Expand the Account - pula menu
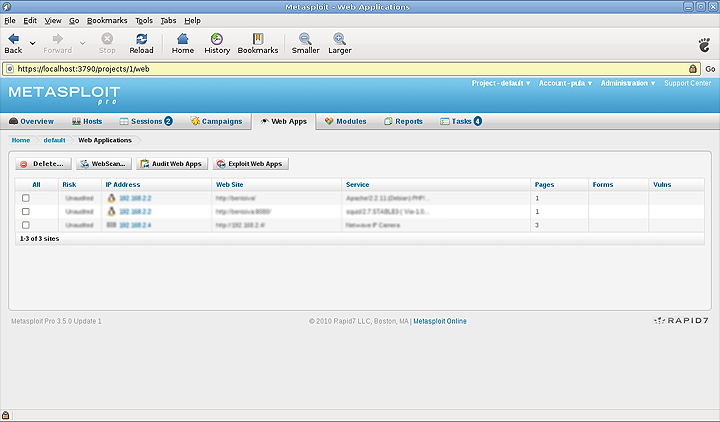This screenshot has height=422, width=720. tap(566, 83)
